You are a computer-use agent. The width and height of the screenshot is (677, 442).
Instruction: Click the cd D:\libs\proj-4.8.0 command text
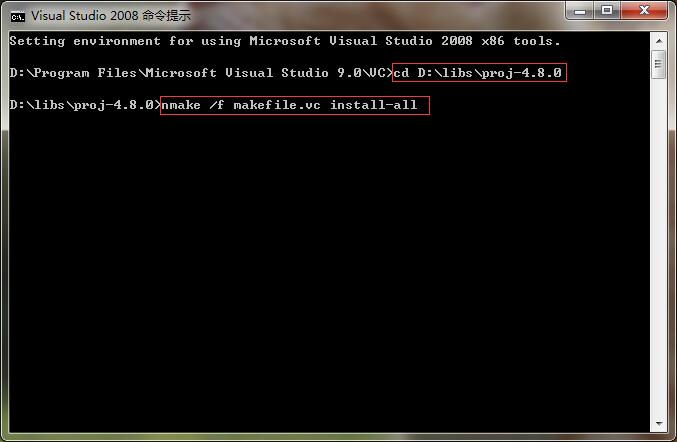pos(478,73)
